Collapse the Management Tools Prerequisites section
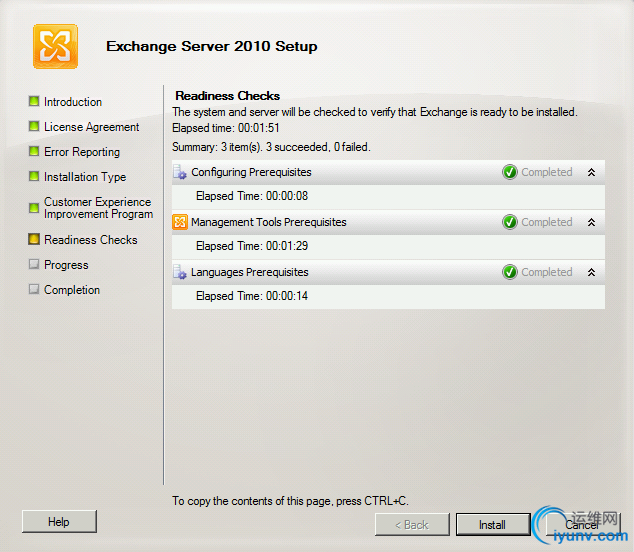 [x=591, y=222]
